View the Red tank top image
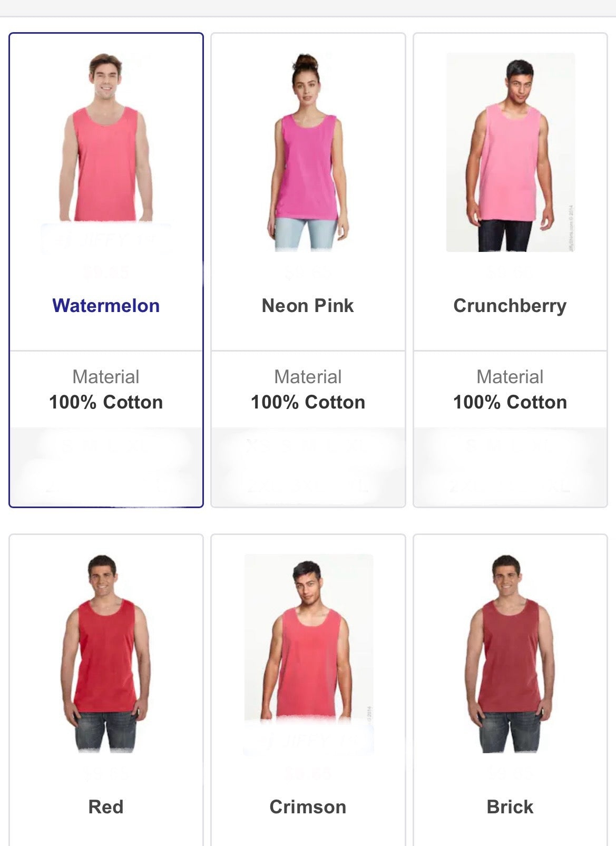Image resolution: width=616 pixels, height=846 pixels. point(106,653)
